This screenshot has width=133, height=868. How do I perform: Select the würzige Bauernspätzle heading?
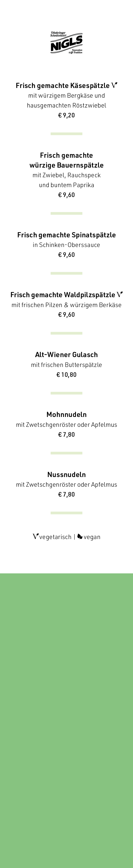tap(66, 165)
